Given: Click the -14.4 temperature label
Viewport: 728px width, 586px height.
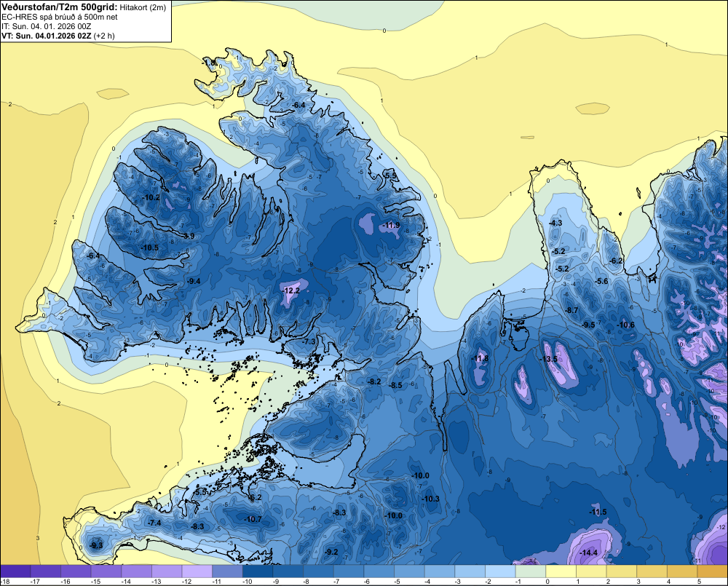Looking at the screenshot, I should pos(588,553).
